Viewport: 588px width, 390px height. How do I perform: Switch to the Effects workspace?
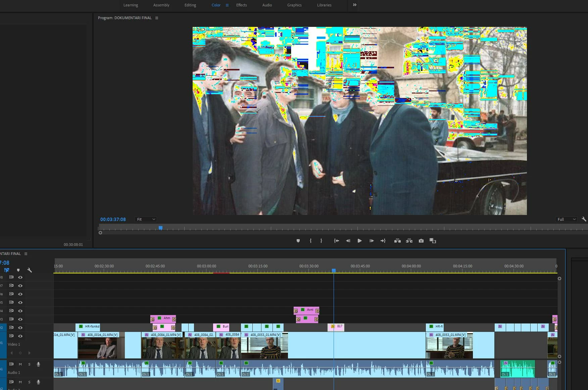point(241,5)
